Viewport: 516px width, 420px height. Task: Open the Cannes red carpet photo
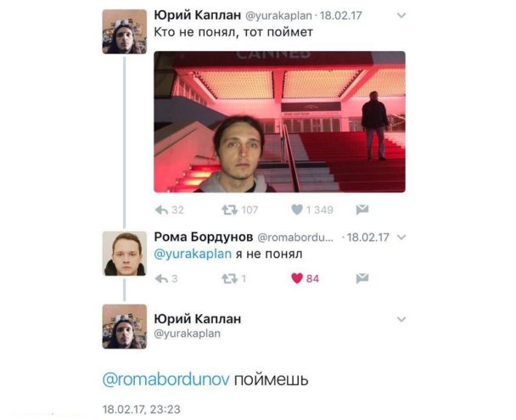pyautogui.click(x=280, y=121)
